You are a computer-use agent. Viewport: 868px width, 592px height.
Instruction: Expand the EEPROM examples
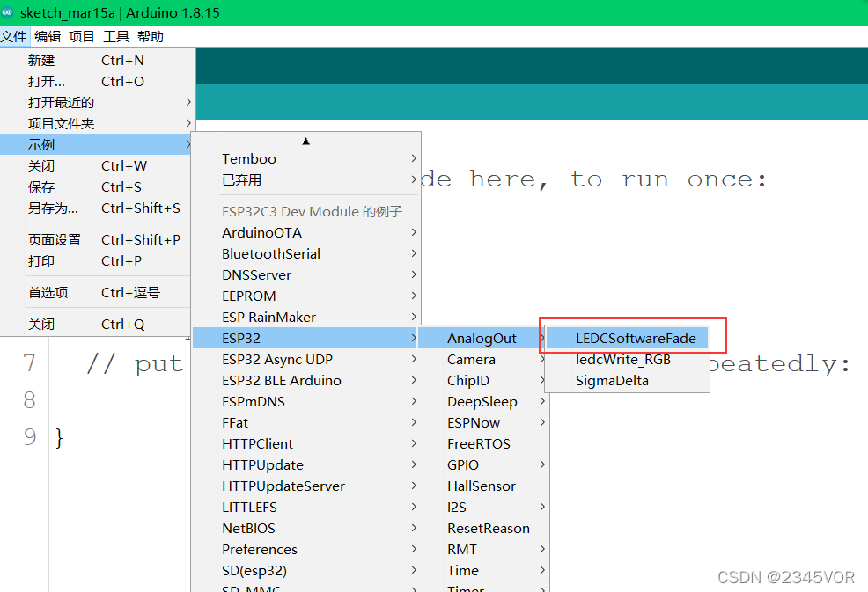click(306, 296)
